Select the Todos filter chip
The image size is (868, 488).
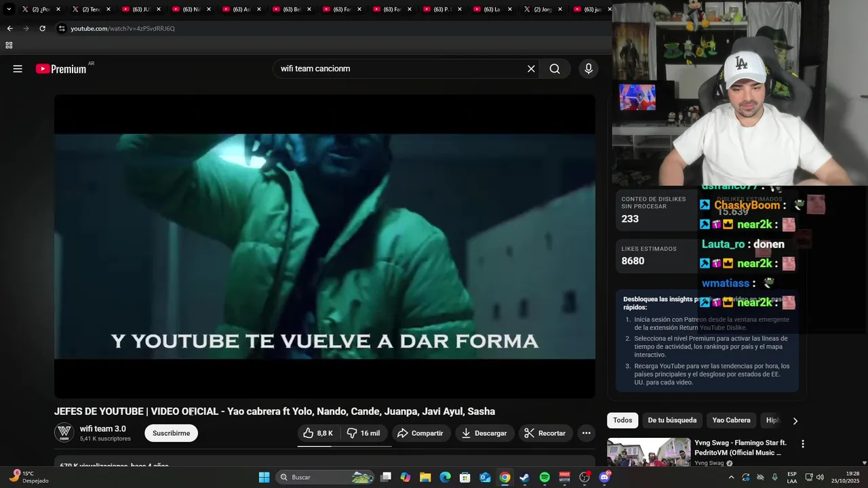(623, 420)
